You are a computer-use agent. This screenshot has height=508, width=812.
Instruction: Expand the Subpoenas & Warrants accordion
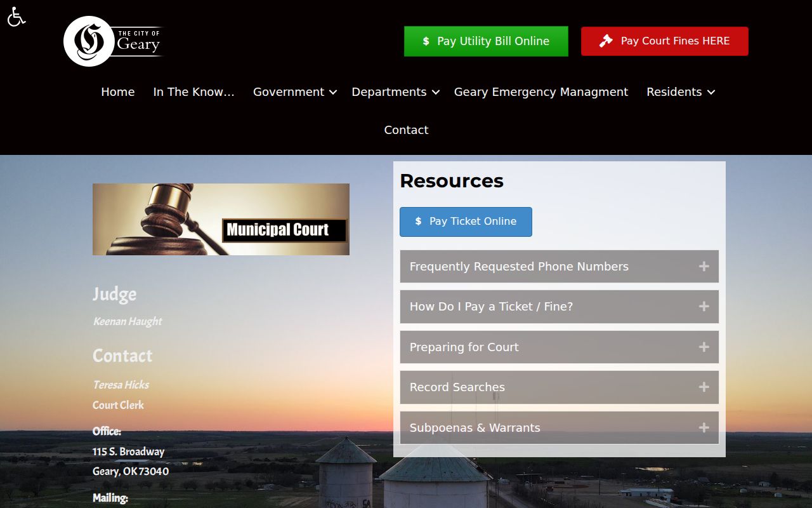point(560,428)
